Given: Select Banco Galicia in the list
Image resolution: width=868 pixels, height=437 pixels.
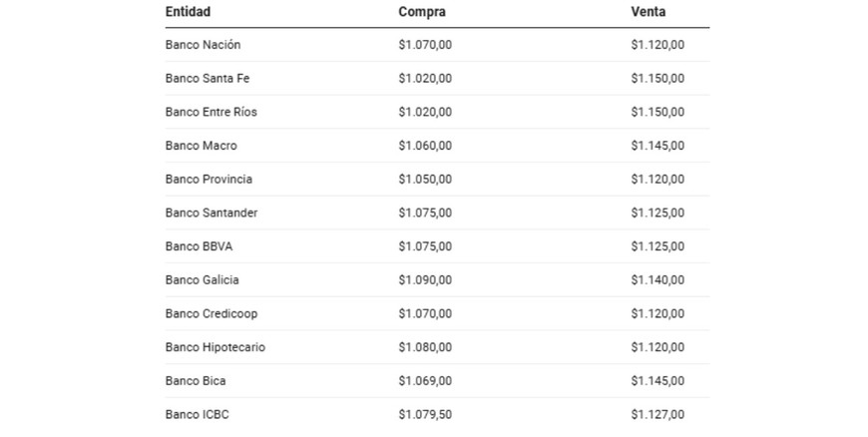Looking at the screenshot, I should (x=203, y=280).
